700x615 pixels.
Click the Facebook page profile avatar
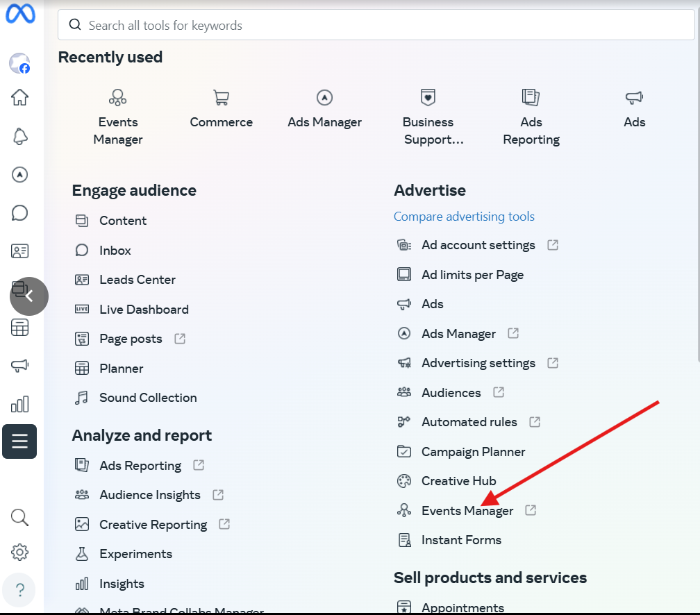tap(19, 64)
